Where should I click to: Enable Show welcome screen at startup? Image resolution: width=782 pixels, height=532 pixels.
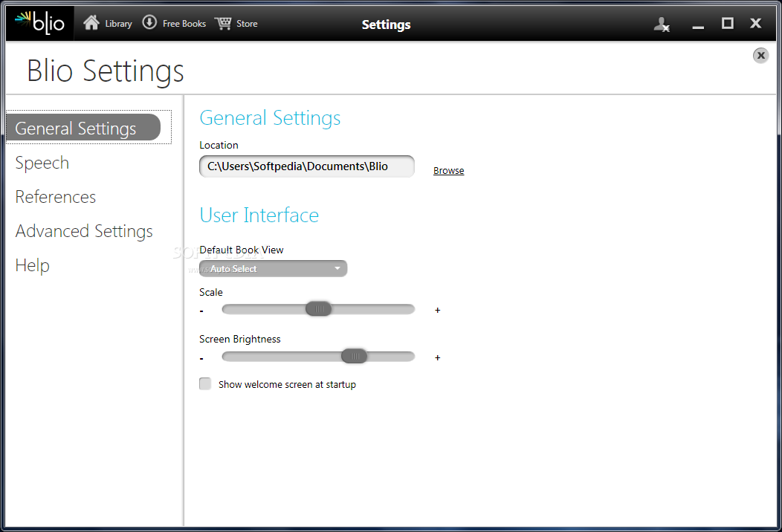click(205, 383)
